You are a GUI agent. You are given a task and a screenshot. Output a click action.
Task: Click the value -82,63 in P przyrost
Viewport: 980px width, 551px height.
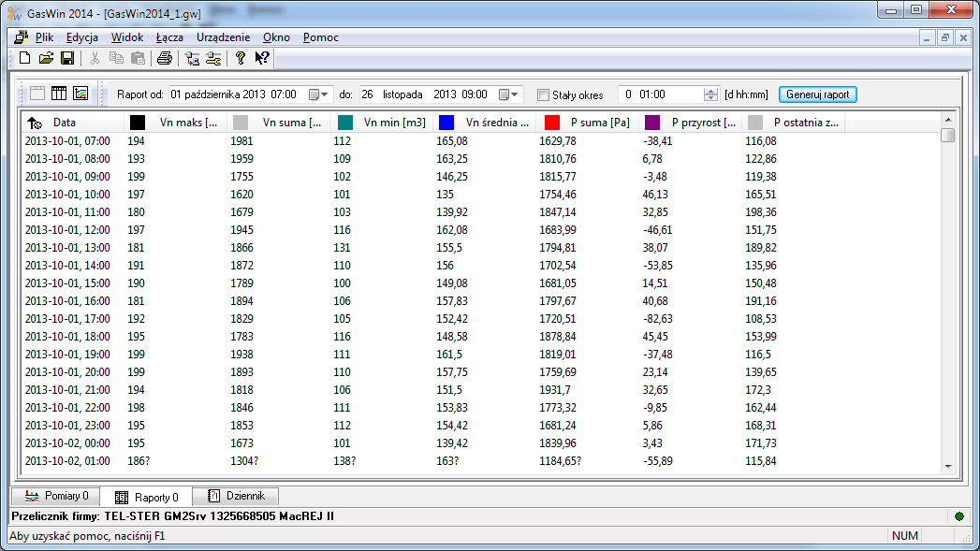657,319
